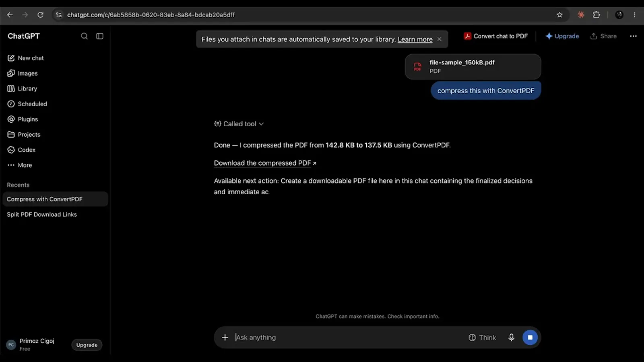The height and width of the screenshot is (362, 644).
Task: Toggle the Think mode button
Action: click(482, 337)
